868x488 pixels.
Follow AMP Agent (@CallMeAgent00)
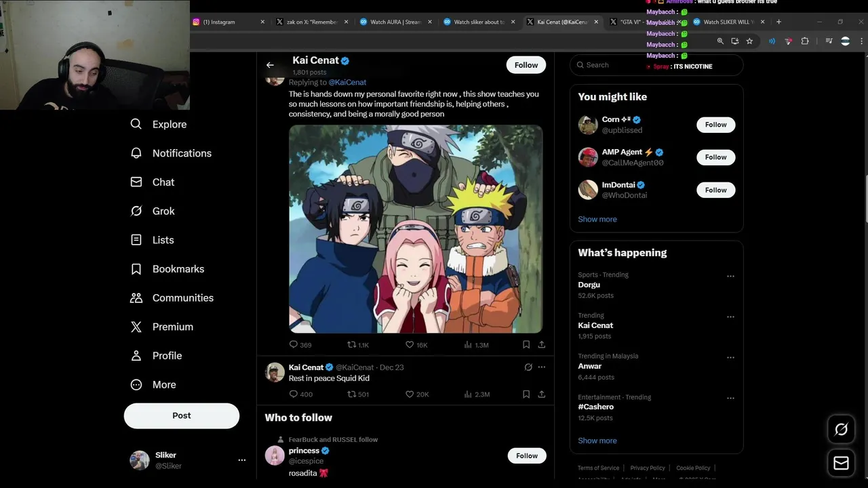tap(715, 157)
